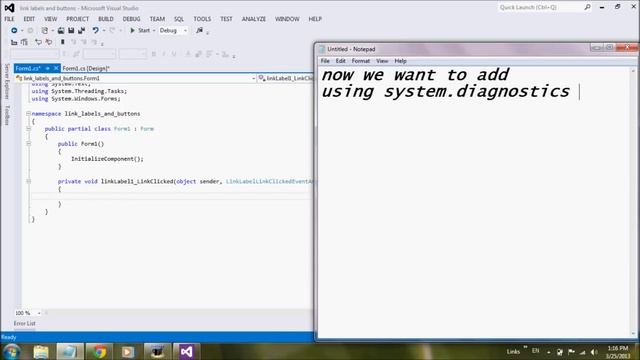Click the Action Center flag tray icon
The width and height of the screenshot is (640, 360).
tap(571, 352)
